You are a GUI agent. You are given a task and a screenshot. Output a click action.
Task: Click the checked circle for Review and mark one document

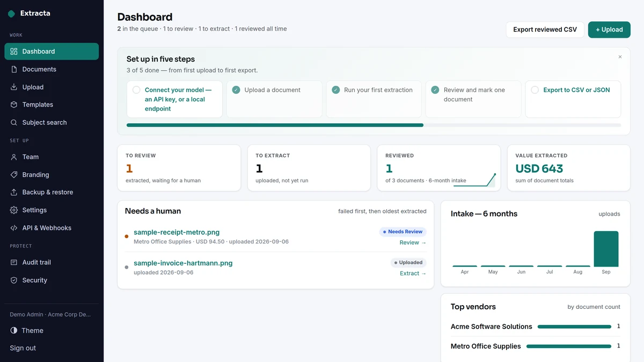click(435, 90)
